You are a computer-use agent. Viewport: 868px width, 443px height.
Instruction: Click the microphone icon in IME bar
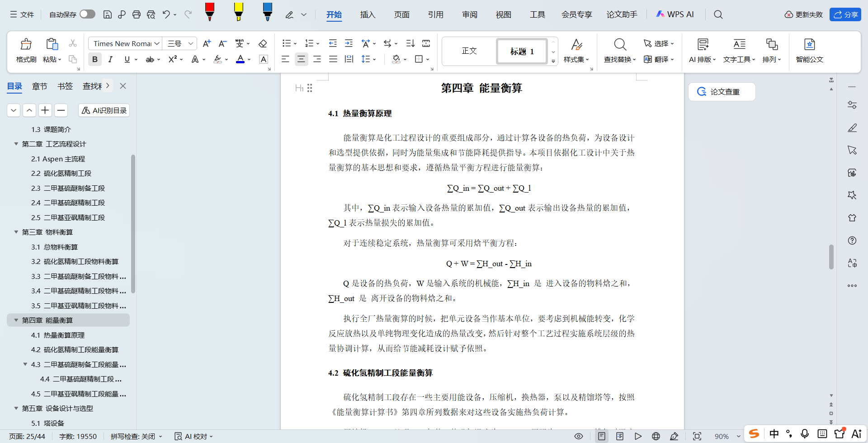pos(805,434)
